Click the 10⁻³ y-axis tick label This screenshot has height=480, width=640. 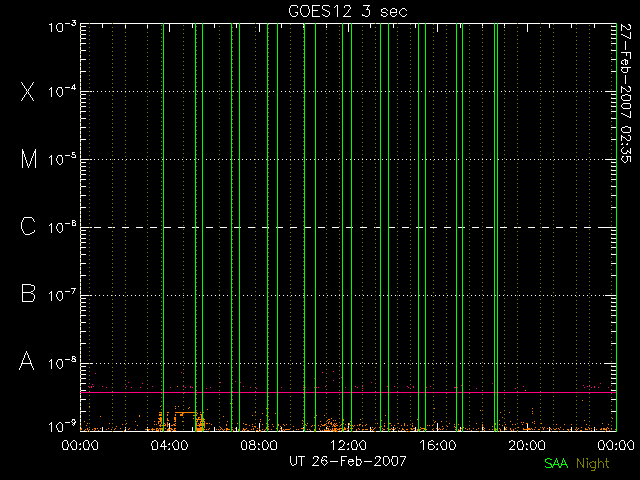pyautogui.click(x=62, y=27)
